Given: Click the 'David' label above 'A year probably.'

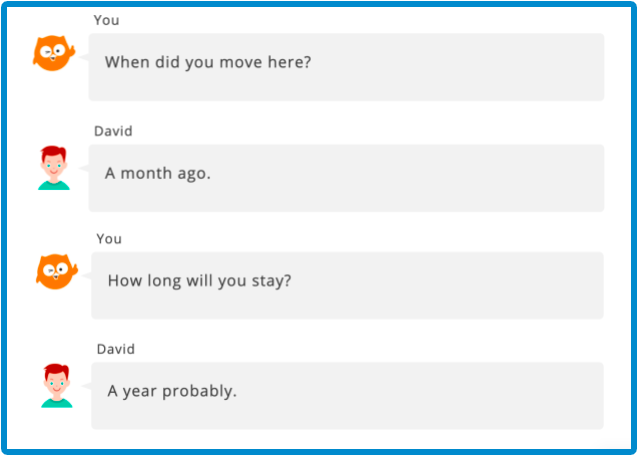Looking at the screenshot, I should pyautogui.click(x=116, y=349).
